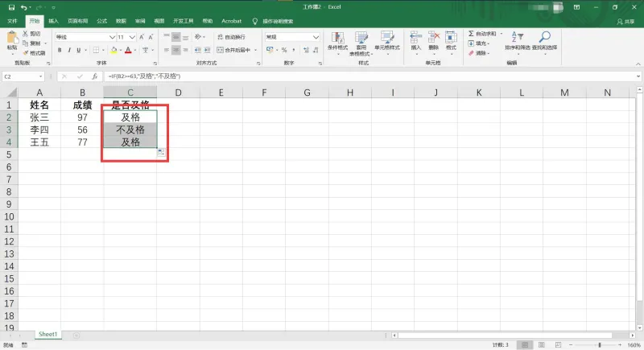This screenshot has width=644, height=350.
Task: Switch to the Page Layout (页面布局) tab
Action: 77,21
